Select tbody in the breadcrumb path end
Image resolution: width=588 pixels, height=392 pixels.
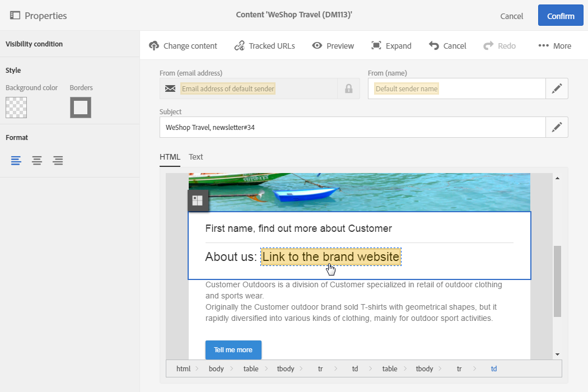point(424,368)
